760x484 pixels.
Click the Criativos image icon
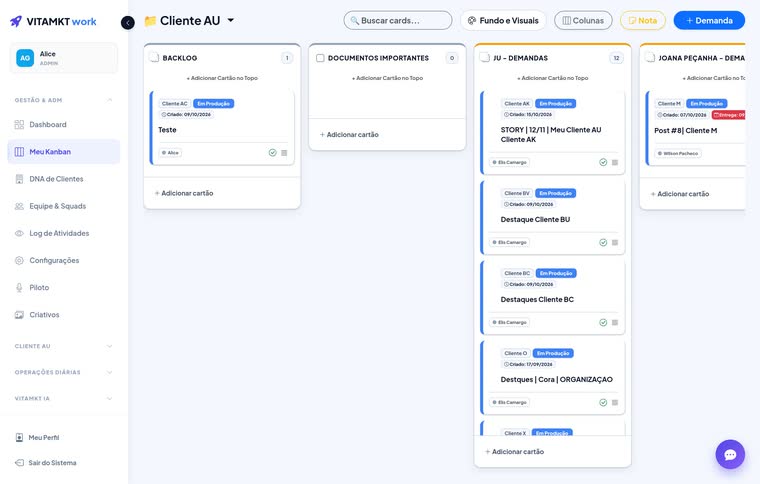[x=19, y=314]
